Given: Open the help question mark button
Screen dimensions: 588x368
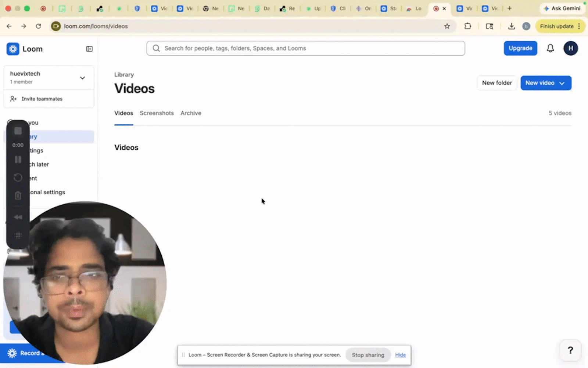Looking at the screenshot, I should tap(570, 350).
